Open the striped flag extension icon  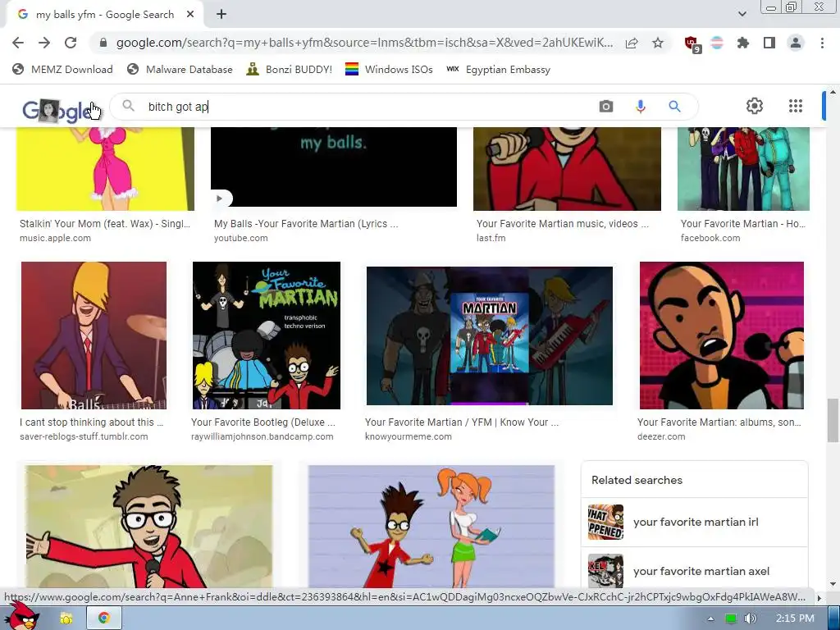coord(717,43)
